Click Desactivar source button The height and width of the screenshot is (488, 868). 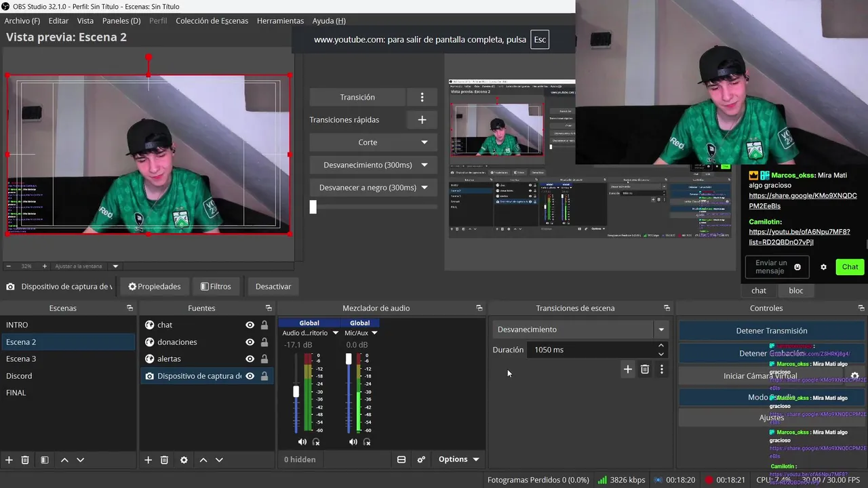point(273,287)
